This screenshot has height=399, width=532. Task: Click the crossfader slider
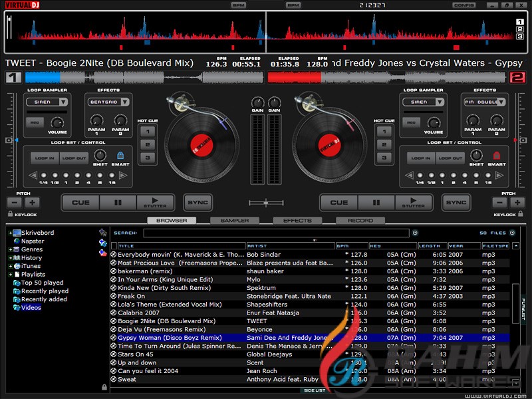[x=266, y=203]
